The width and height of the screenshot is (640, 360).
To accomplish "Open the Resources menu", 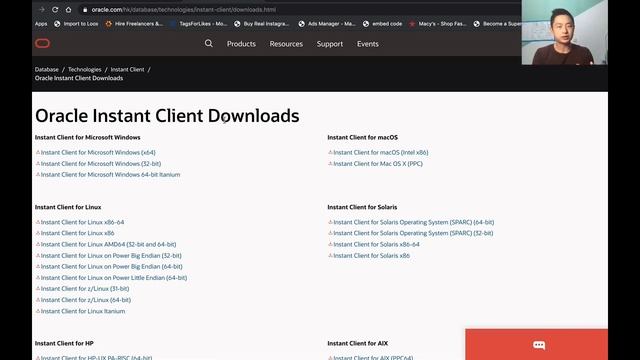I will [286, 44].
